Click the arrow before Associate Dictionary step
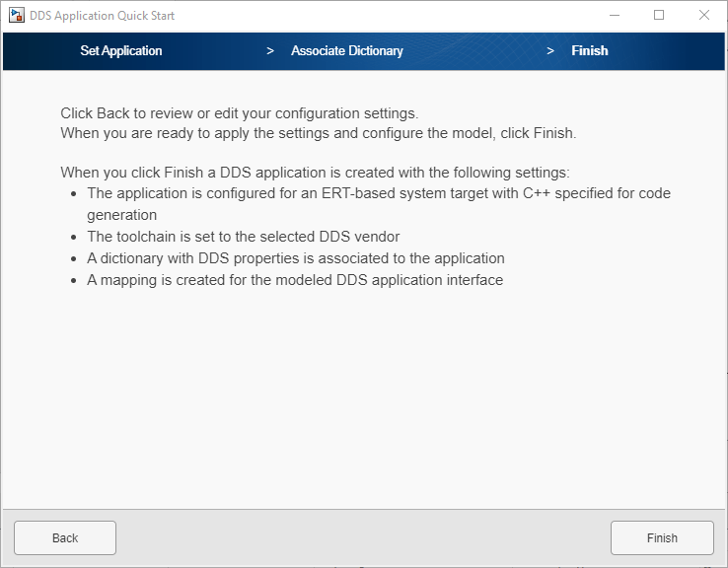 point(270,51)
